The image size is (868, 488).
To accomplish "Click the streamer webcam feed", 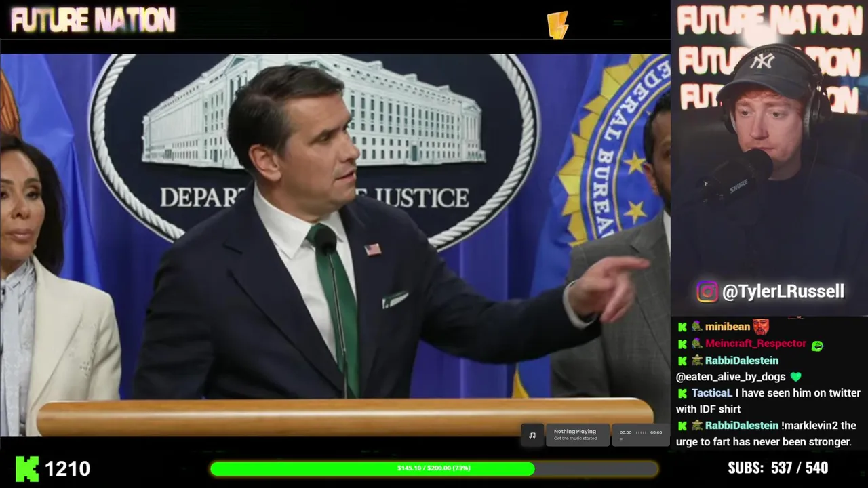I will 769,158.
